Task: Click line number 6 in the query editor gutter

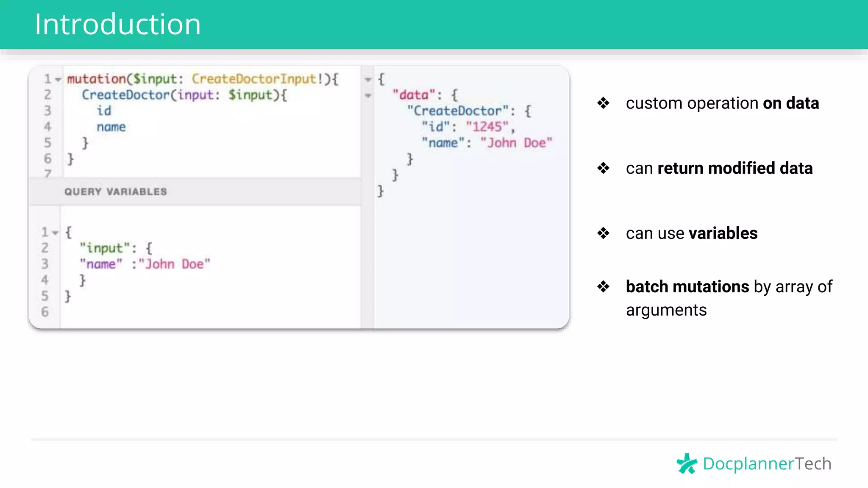Action: click(47, 159)
